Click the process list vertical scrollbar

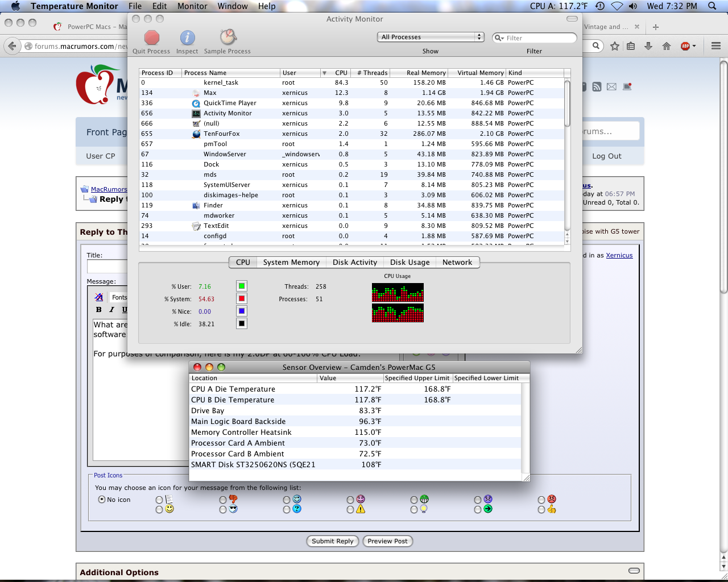pyautogui.click(x=567, y=103)
